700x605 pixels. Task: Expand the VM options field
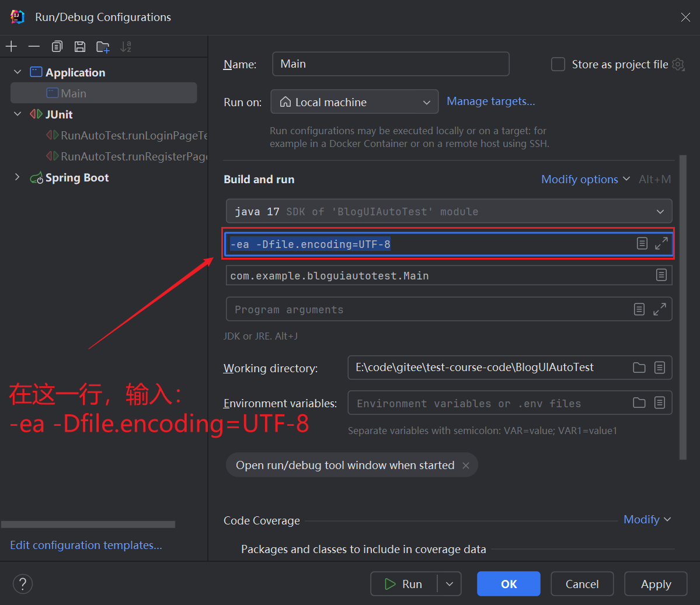point(661,244)
